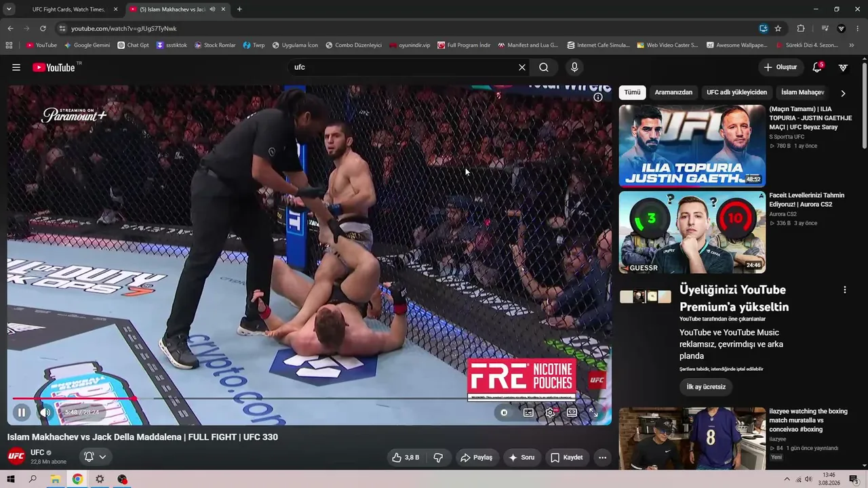The height and width of the screenshot is (488, 868).
Task: Open the media controls toolbar button
Action: (825, 28)
